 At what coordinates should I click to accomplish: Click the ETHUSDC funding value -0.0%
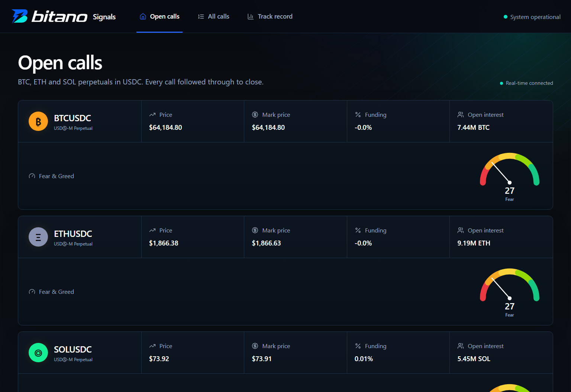point(363,243)
